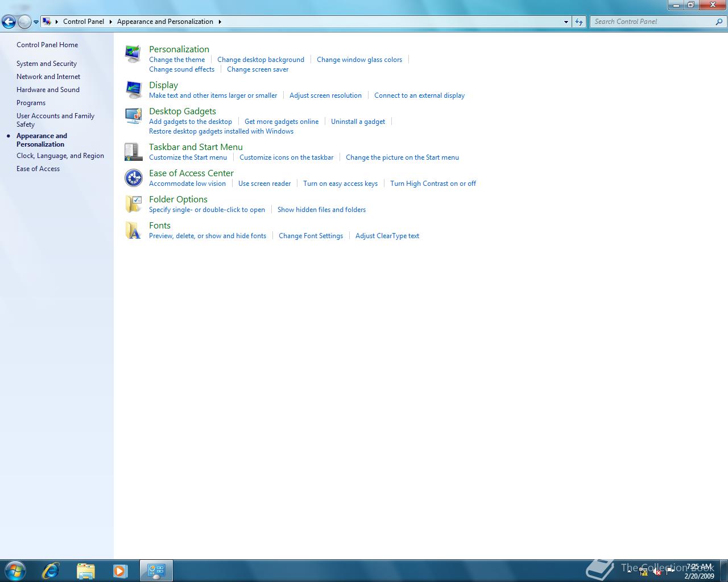The width and height of the screenshot is (728, 582).
Task: Click Change window glass colors
Action: (x=359, y=60)
